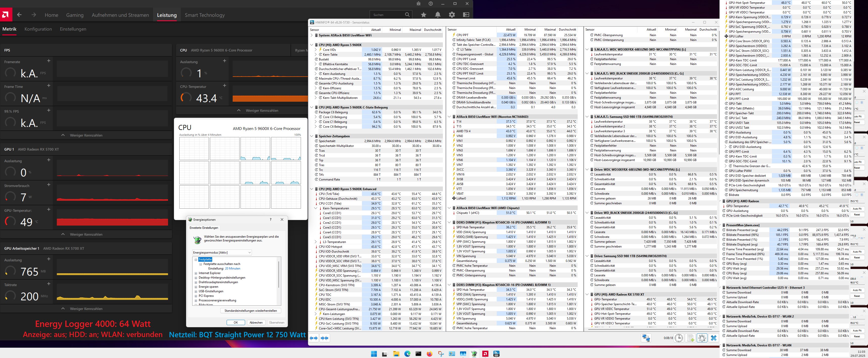Open the AMD Software favorites star icon
The width and height of the screenshot is (868, 358).
pos(424,14)
